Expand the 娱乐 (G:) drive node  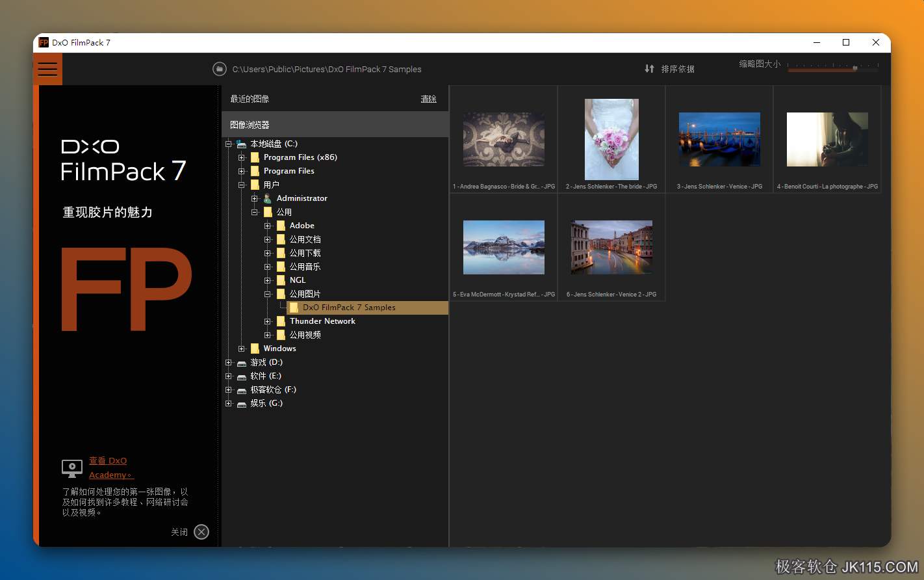[229, 403]
